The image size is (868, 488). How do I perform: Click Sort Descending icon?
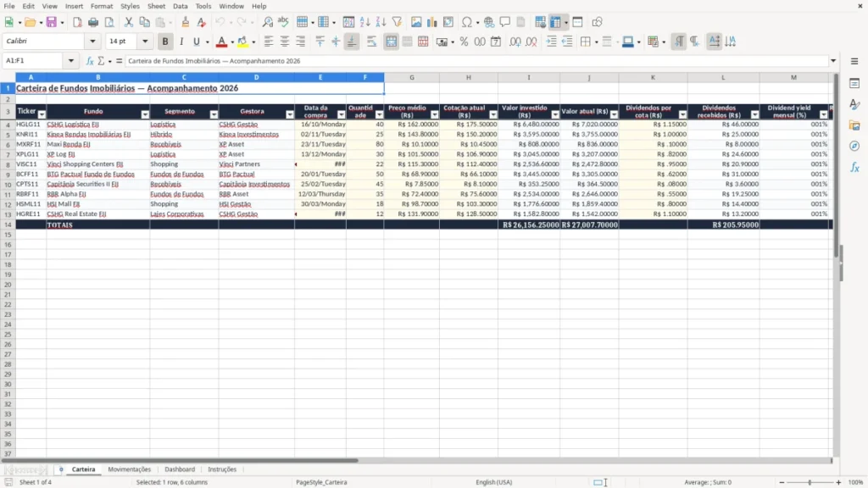pyautogui.click(x=381, y=22)
